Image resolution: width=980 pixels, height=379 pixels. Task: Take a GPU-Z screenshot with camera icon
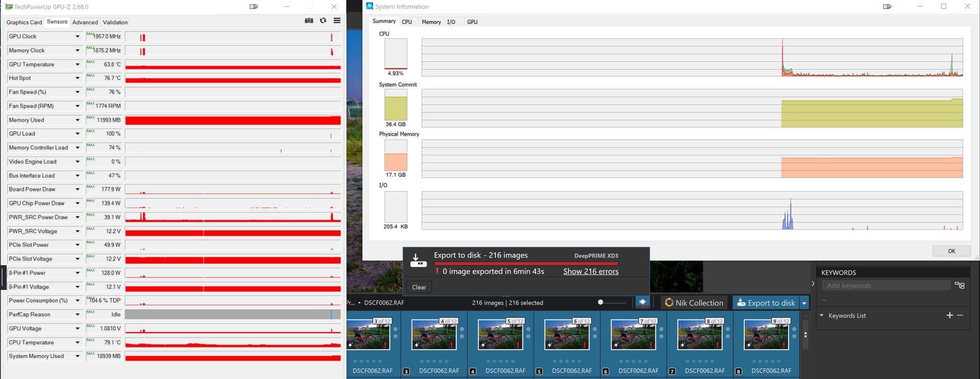(309, 20)
